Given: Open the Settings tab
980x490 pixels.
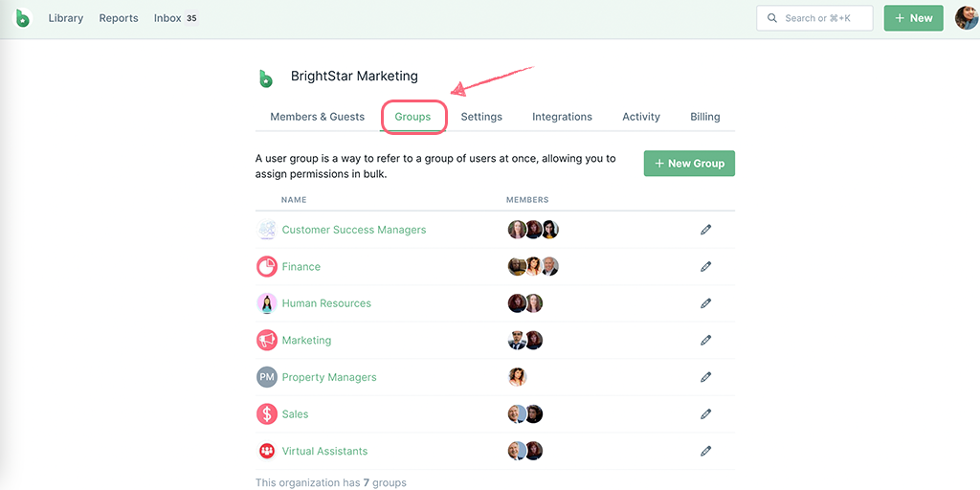Looking at the screenshot, I should [x=481, y=117].
